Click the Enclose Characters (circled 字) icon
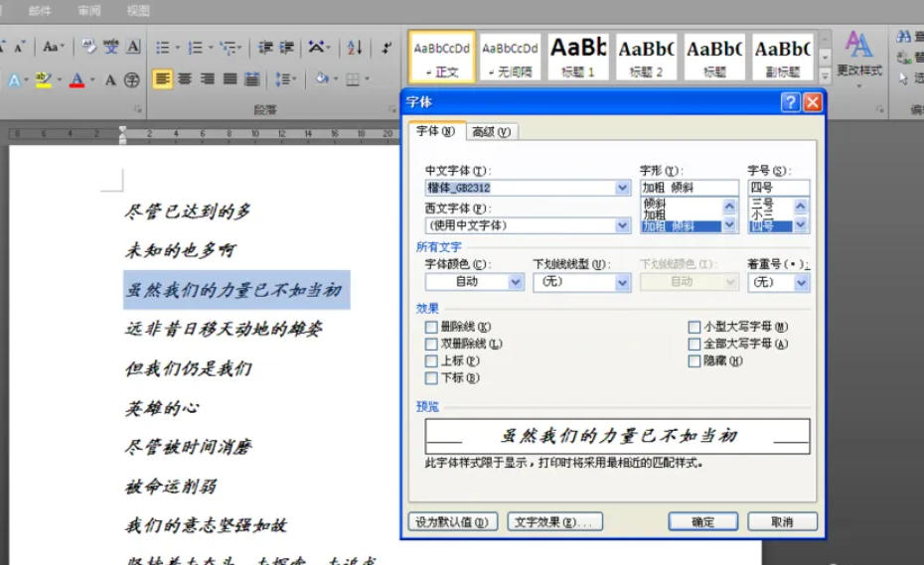The image size is (924, 565). 131,79
